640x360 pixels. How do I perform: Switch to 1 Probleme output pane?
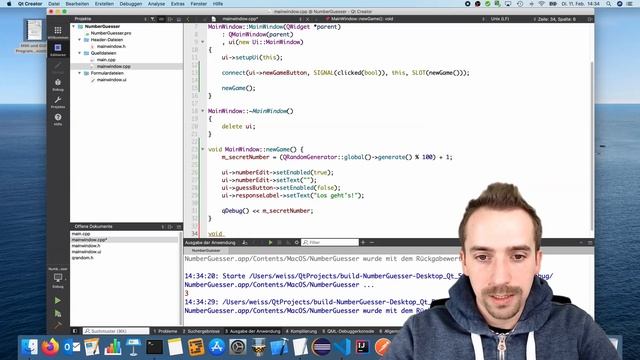pyautogui.click(x=165, y=331)
